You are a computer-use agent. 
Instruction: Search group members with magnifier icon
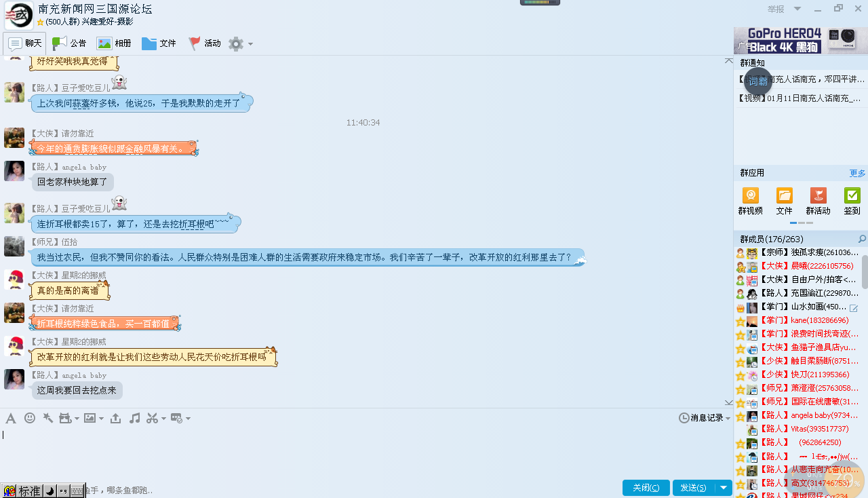[x=862, y=239]
